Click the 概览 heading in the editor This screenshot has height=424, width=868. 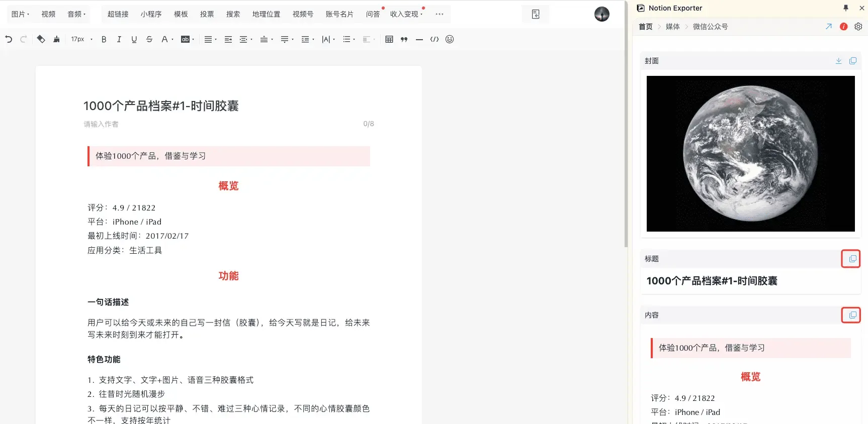229,186
